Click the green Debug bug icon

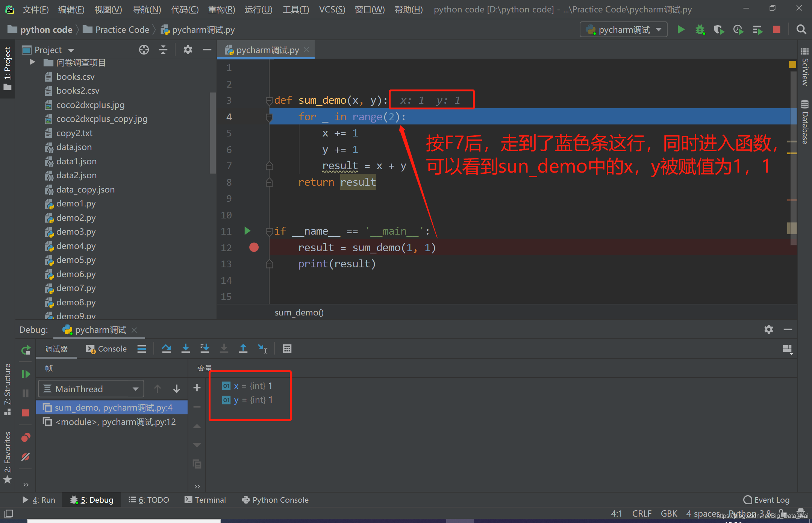click(700, 30)
